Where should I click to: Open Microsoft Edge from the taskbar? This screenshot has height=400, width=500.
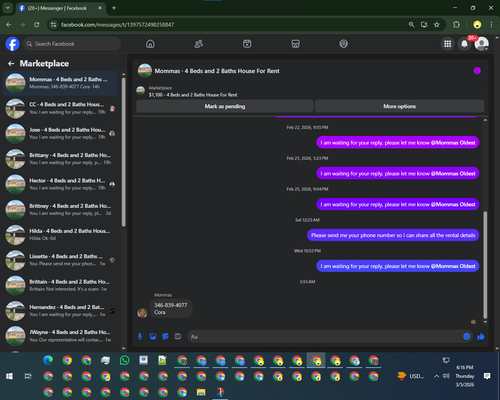point(48,360)
